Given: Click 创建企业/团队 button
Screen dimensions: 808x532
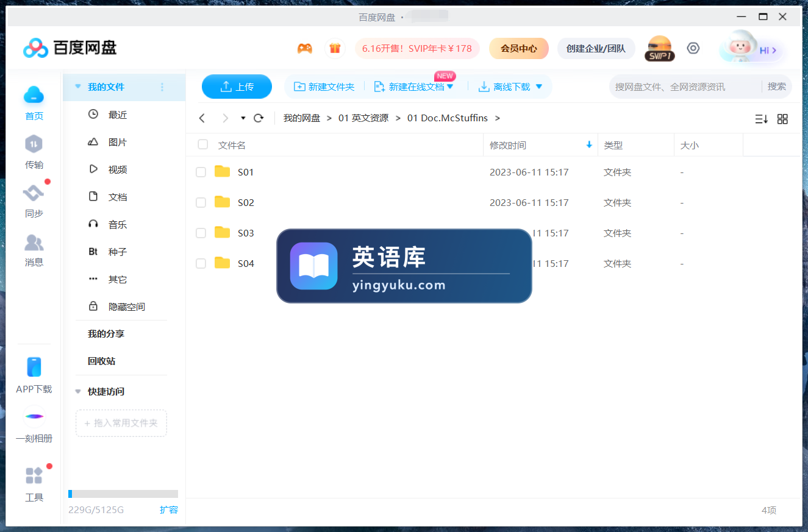Looking at the screenshot, I should [x=596, y=48].
